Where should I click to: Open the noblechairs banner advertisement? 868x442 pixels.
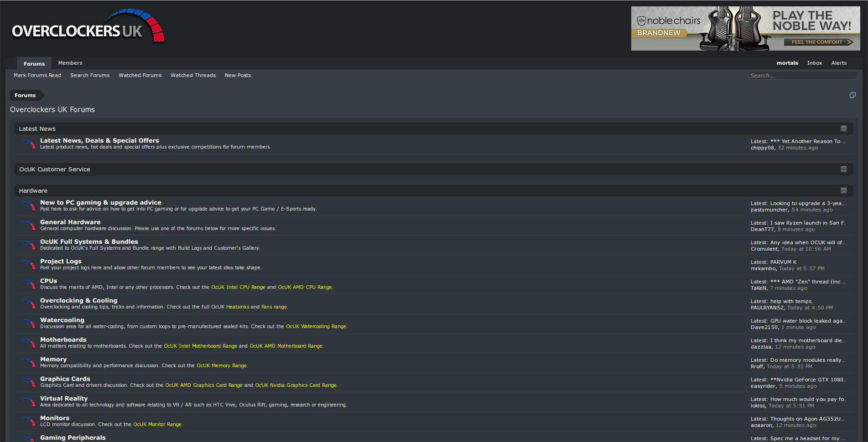pyautogui.click(x=745, y=28)
